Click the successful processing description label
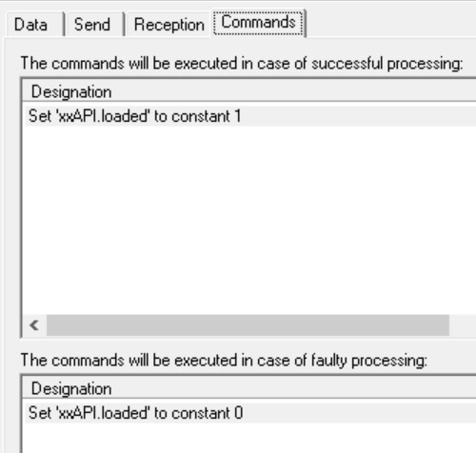Image resolution: width=476 pixels, height=453 pixels. point(242,64)
